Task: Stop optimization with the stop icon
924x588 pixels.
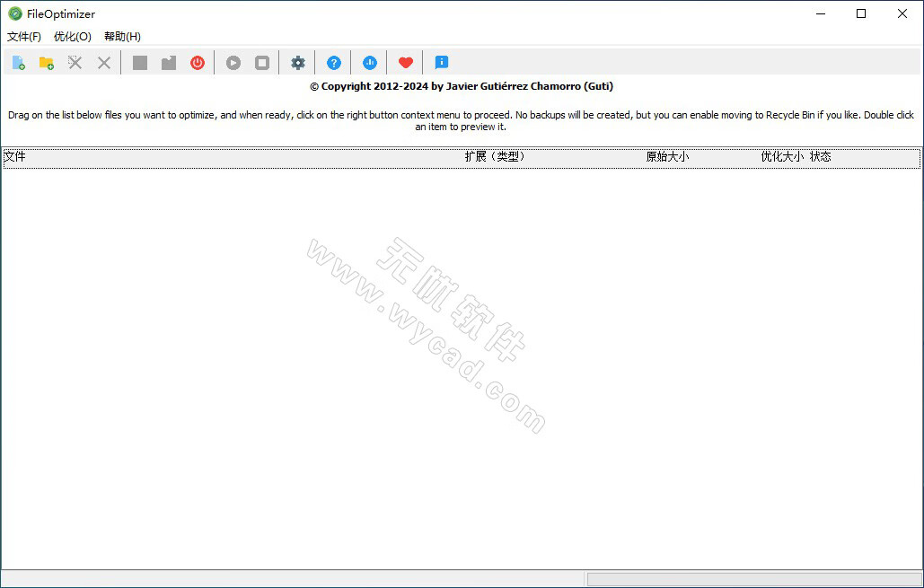Action: point(262,63)
